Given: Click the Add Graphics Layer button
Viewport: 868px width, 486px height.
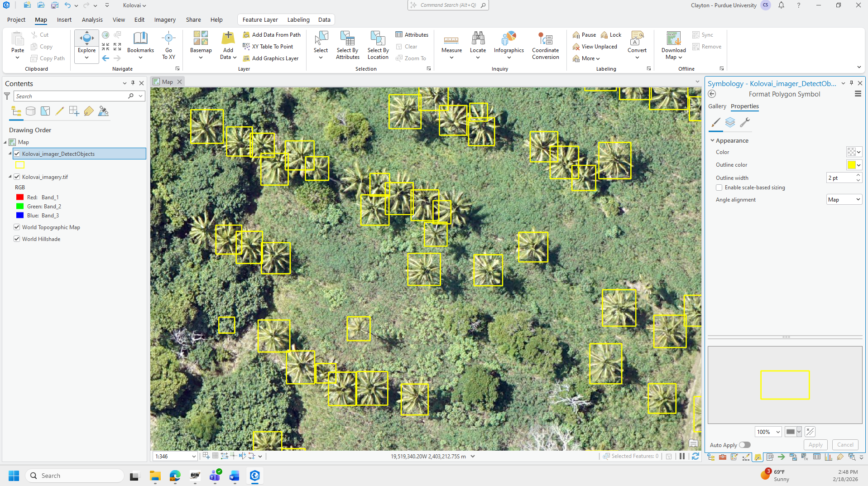Looking at the screenshot, I should click(x=271, y=58).
